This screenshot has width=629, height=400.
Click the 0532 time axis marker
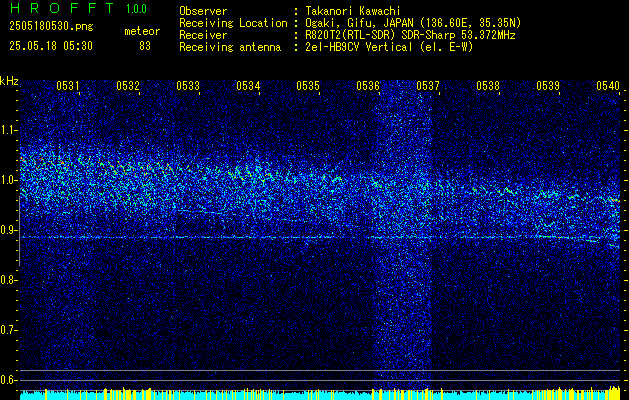(x=128, y=85)
